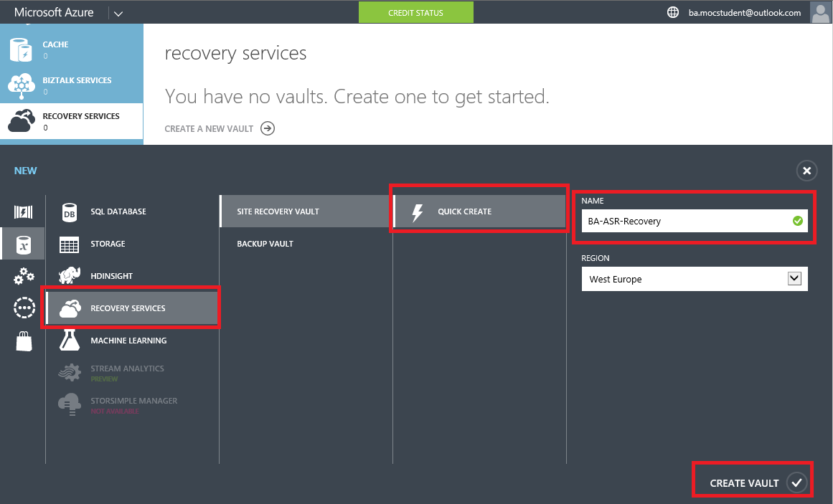Choose MACHINE LEARNING in the NEW menu
Screen dimensions: 833x504
tap(132, 341)
